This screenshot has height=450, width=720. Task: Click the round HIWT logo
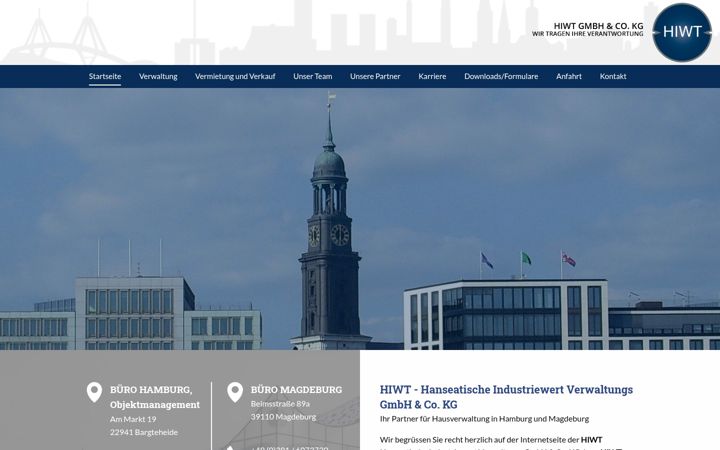click(x=681, y=32)
